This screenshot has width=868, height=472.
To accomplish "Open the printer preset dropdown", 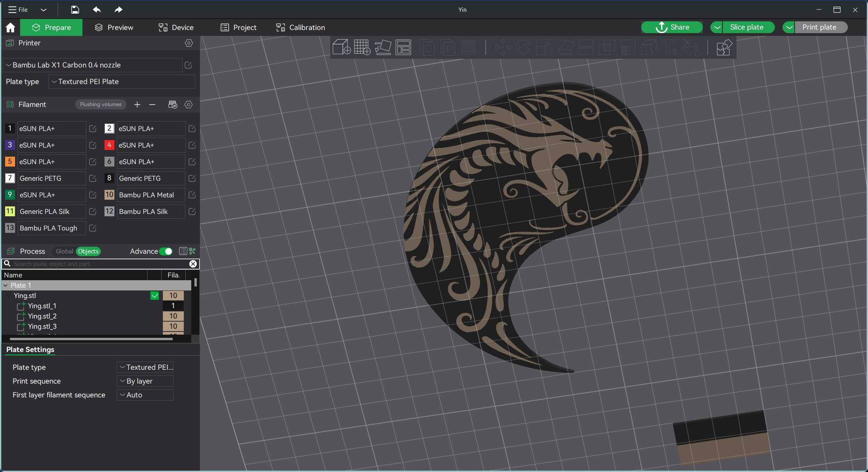I will pos(93,65).
